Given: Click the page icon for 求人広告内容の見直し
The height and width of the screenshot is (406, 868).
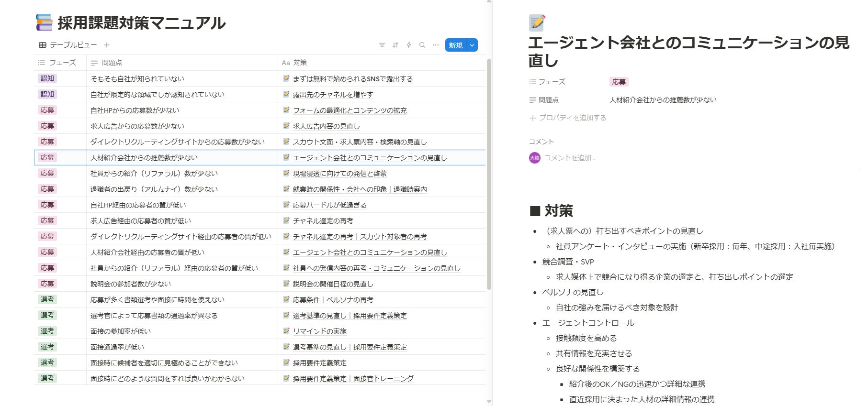Looking at the screenshot, I should [x=286, y=126].
